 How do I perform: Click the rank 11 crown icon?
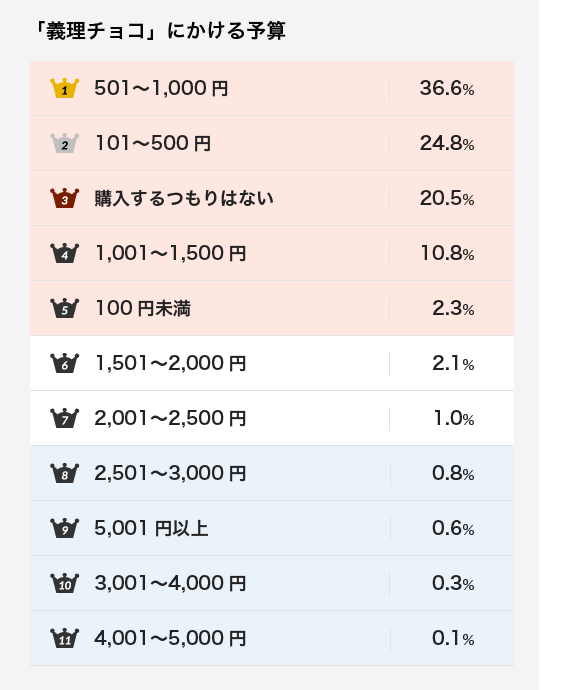point(65,638)
